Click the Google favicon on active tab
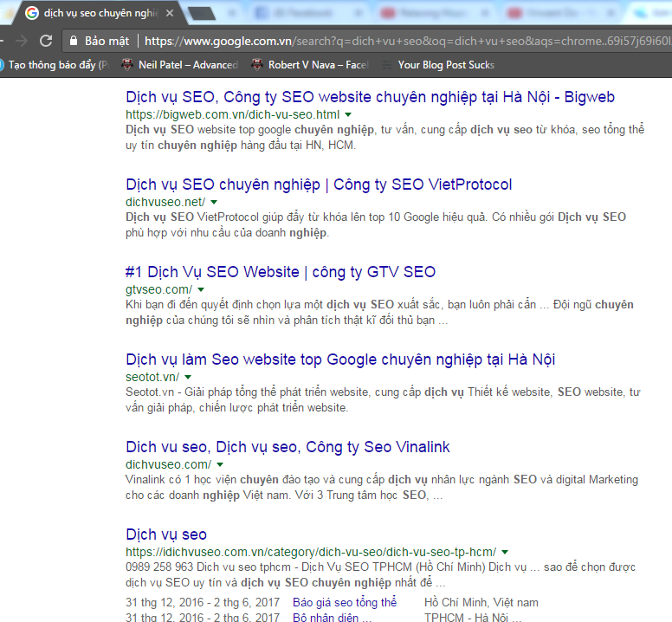Viewport: 672px width, 622px height. (x=32, y=13)
